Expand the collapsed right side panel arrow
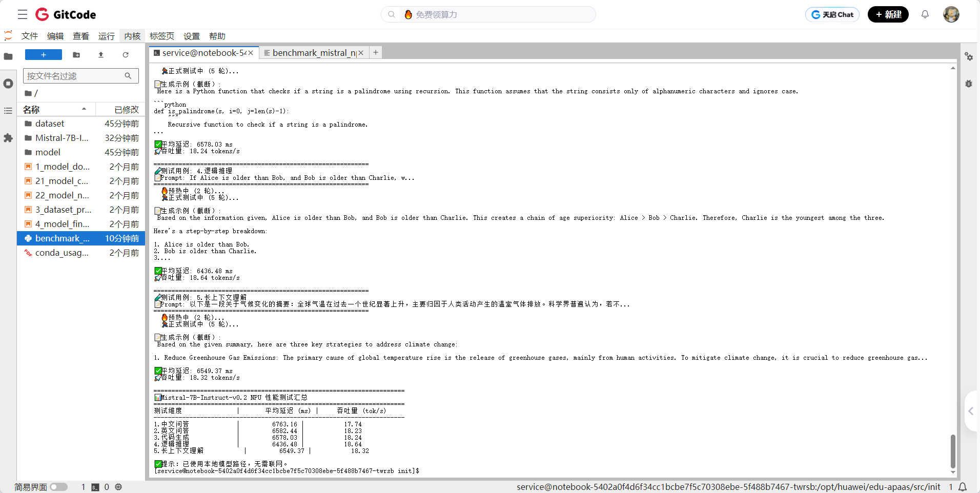The height and width of the screenshot is (493, 980). point(971,411)
